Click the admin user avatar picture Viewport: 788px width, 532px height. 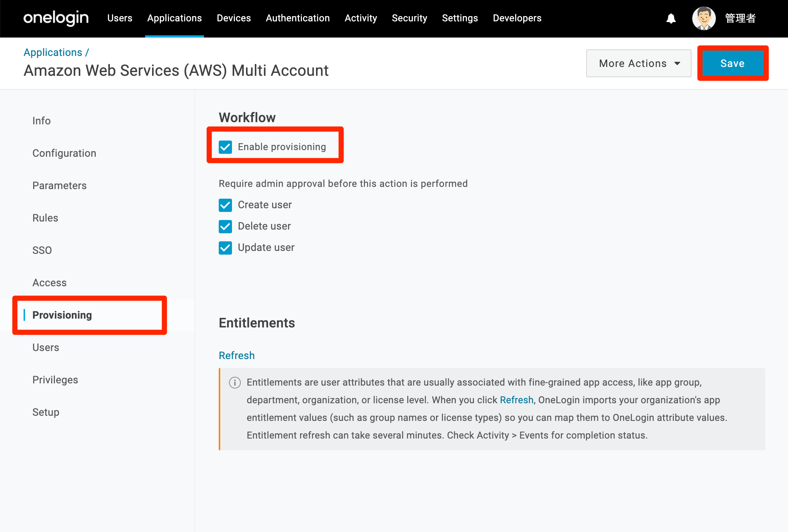(x=704, y=18)
